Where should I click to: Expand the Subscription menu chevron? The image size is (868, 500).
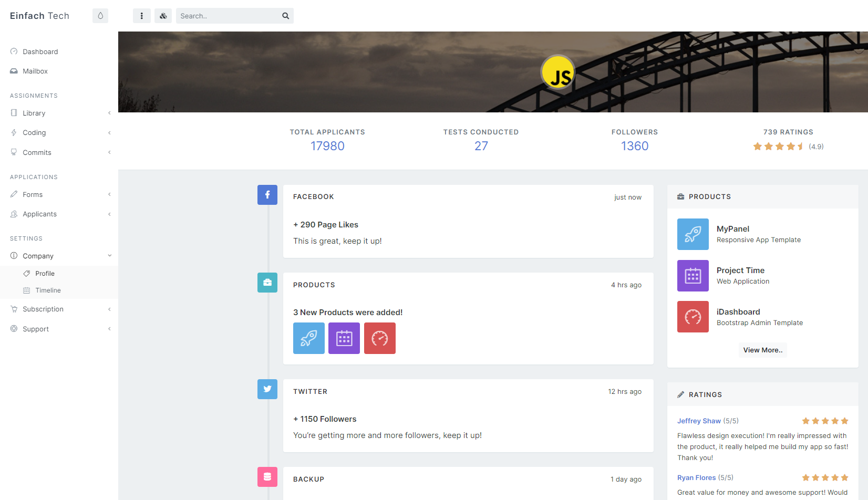[109, 309]
